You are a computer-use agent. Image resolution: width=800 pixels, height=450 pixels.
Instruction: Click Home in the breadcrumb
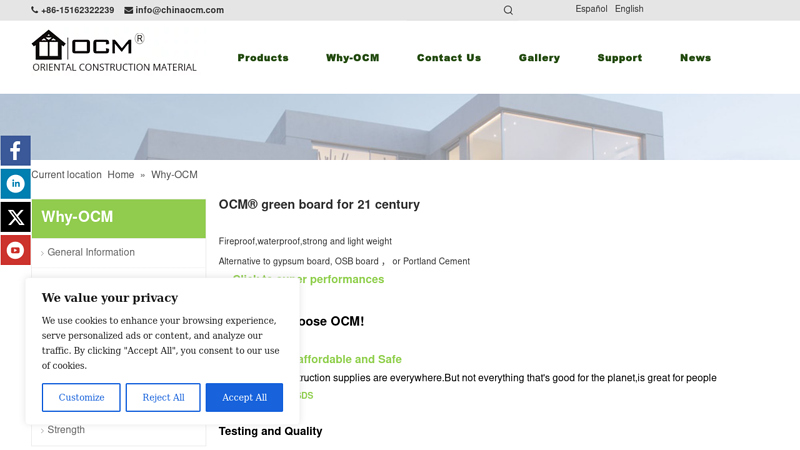pyautogui.click(x=121, y=174)
